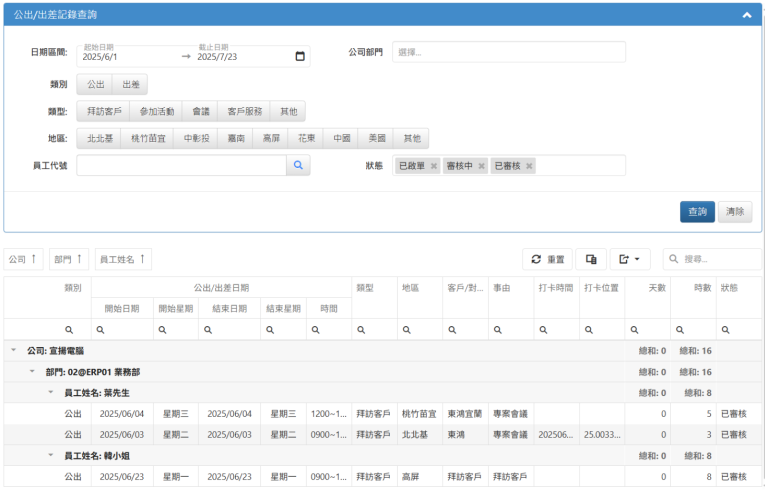This screenshot has height=491, width=768.
Task: Open the column chooser icon button
Action: coord(591,259)
